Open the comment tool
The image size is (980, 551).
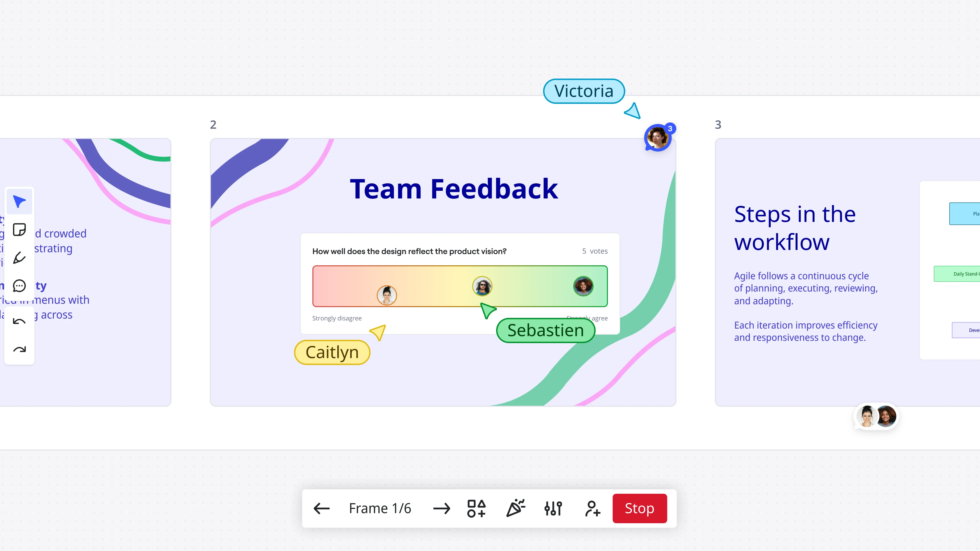pyautogui.click(x=19, y=286)
